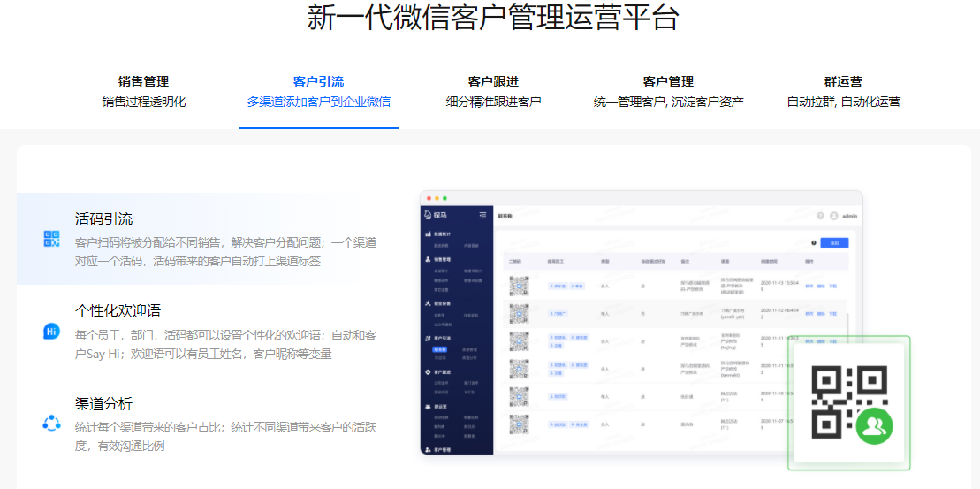Click the green contacts badge on QR code
980x489 pixels.
pyautogui.click(x=874, y=426)
